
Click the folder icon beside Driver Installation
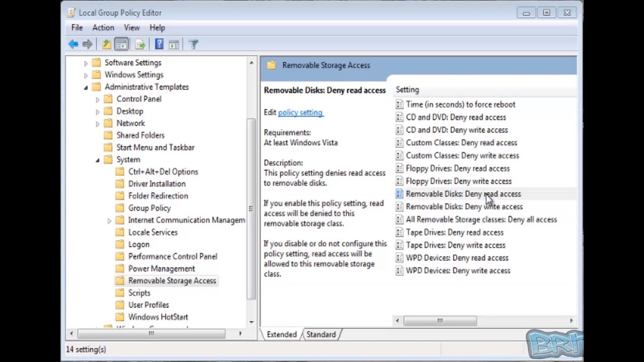pos(120,184)
